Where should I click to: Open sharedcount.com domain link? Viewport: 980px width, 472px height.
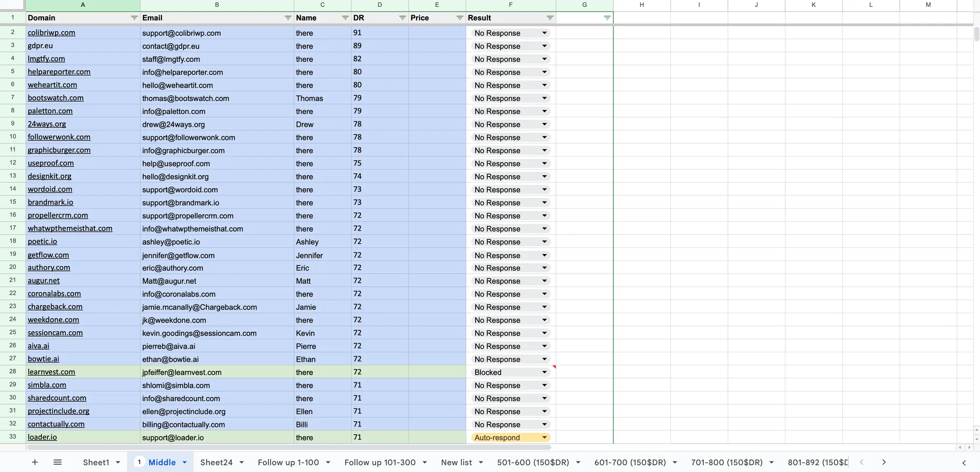(57, 398)
